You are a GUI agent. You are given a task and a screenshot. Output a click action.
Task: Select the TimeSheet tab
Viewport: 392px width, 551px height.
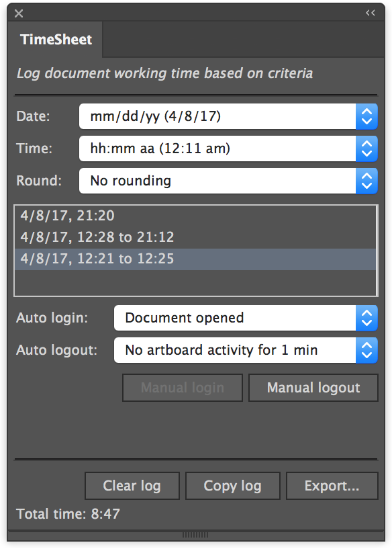click(x=56, y=40)
